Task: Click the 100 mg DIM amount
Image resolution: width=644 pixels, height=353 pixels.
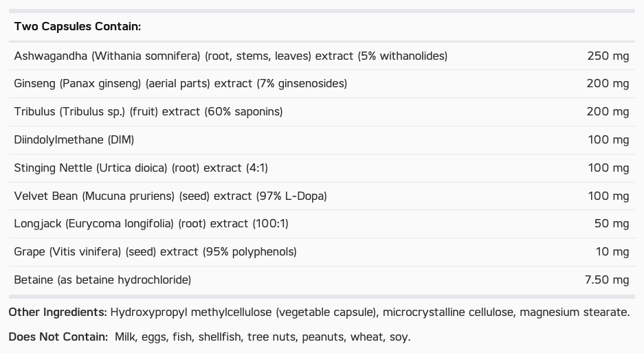Action: click(609, 140)
